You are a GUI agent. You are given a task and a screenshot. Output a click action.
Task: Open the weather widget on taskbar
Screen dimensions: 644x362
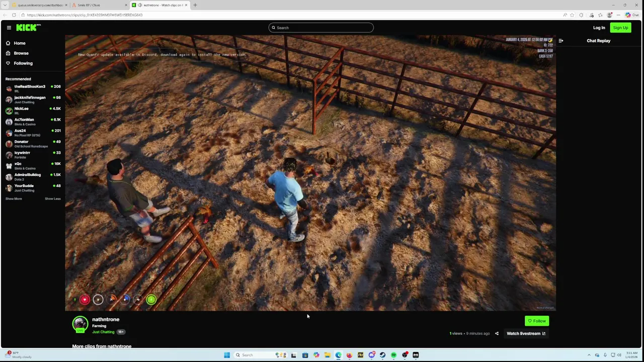(x=18, y=355)
